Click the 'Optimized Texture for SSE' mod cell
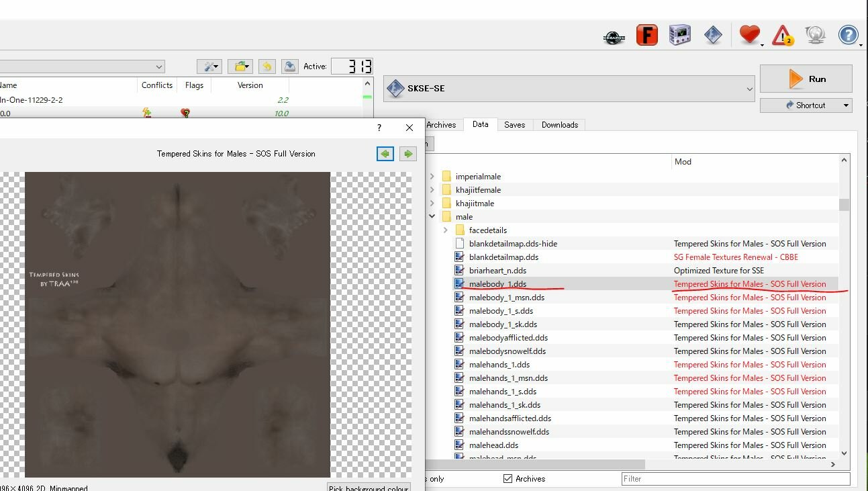The image size is (868, 491). coord(719,270)
